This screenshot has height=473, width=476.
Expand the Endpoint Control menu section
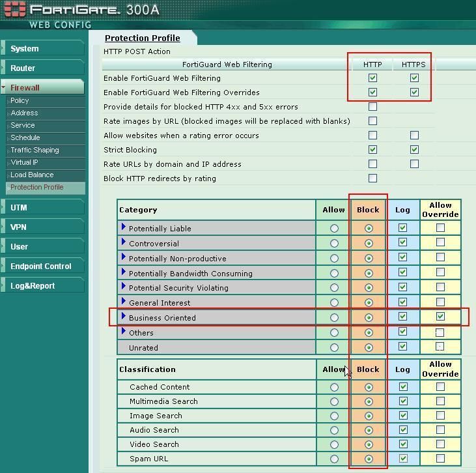click(x=42, y=266)
